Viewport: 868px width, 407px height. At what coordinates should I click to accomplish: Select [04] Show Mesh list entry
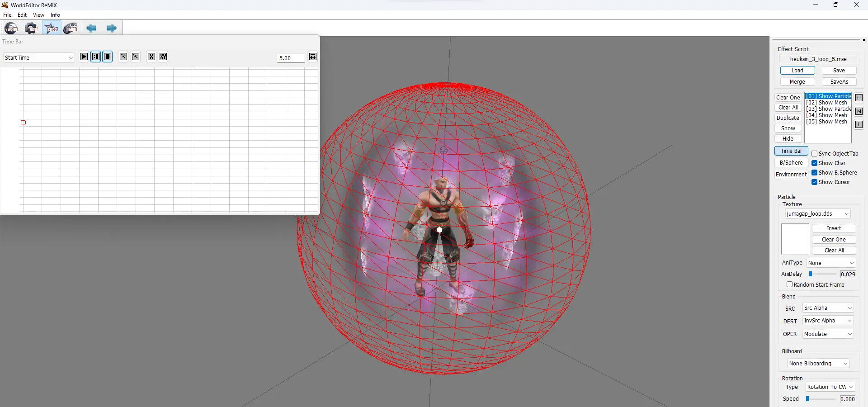(x=828, y=115)
